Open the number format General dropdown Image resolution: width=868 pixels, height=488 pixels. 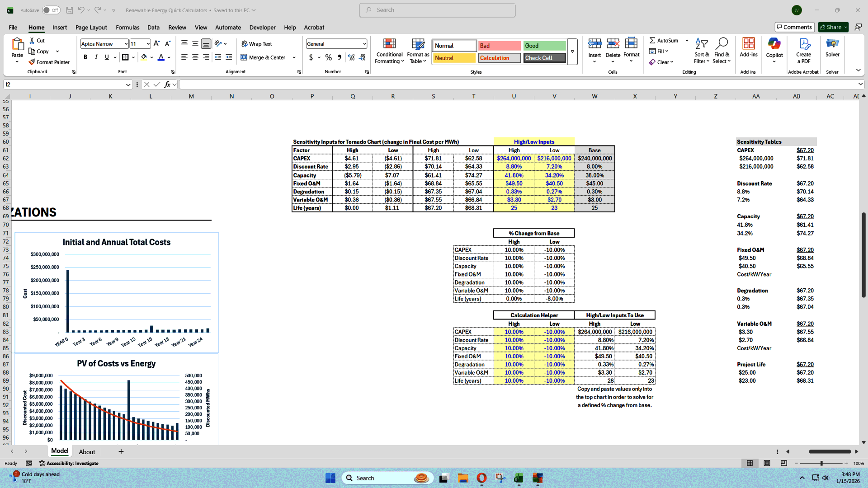click(364, 43)
